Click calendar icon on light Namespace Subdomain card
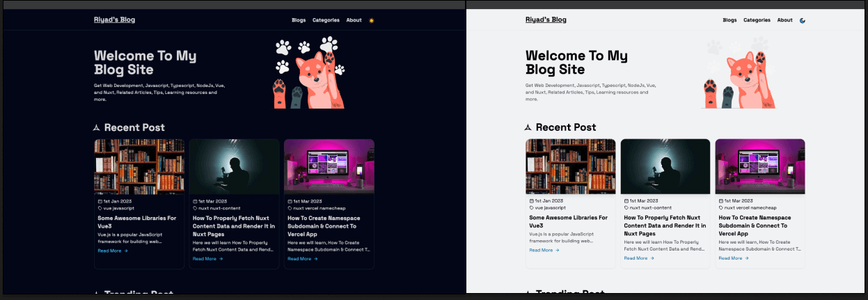 tap(721, 200)
